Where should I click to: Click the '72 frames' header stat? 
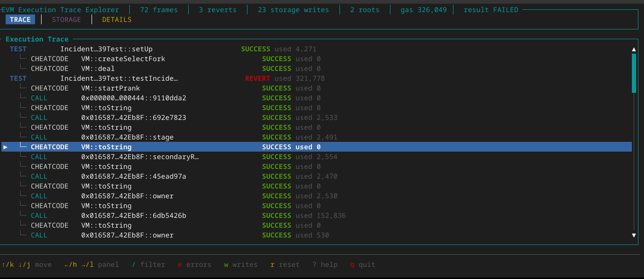[x=159, y=10]
